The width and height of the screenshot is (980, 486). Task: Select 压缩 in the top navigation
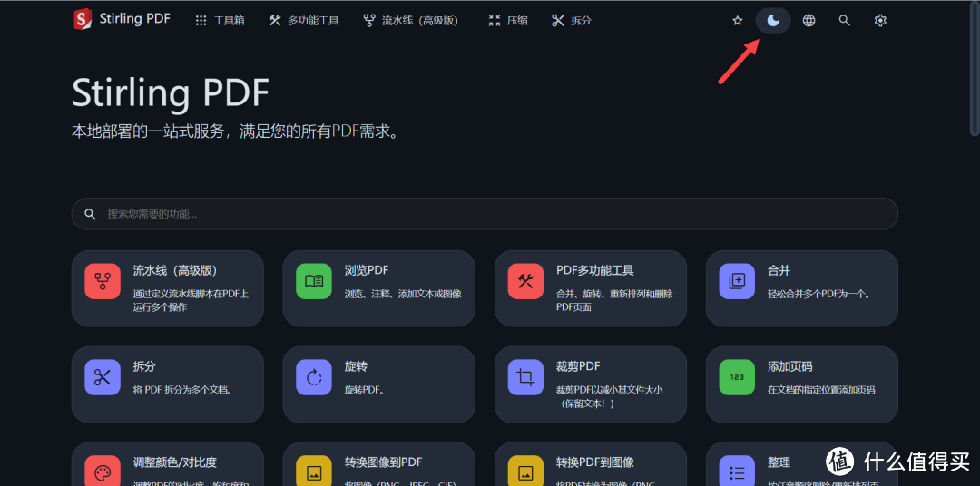[508, 21]
